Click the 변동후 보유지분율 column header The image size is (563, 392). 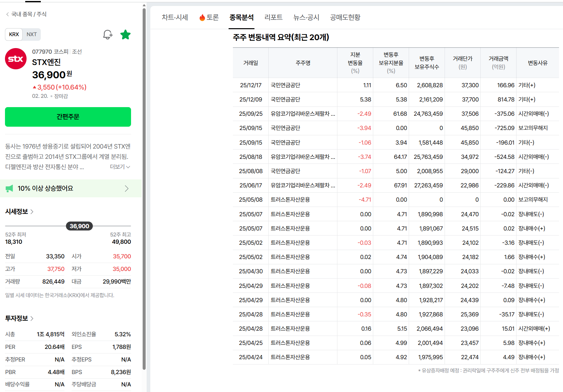click(391, 63)
